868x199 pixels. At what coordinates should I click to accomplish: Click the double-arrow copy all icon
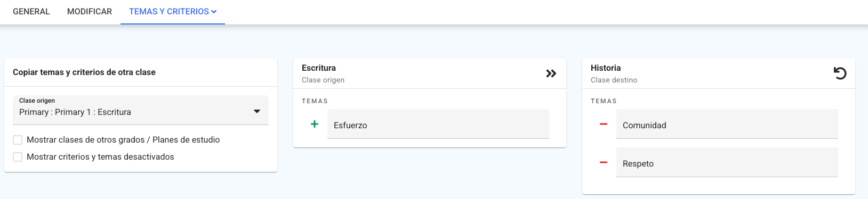(551, 73)
